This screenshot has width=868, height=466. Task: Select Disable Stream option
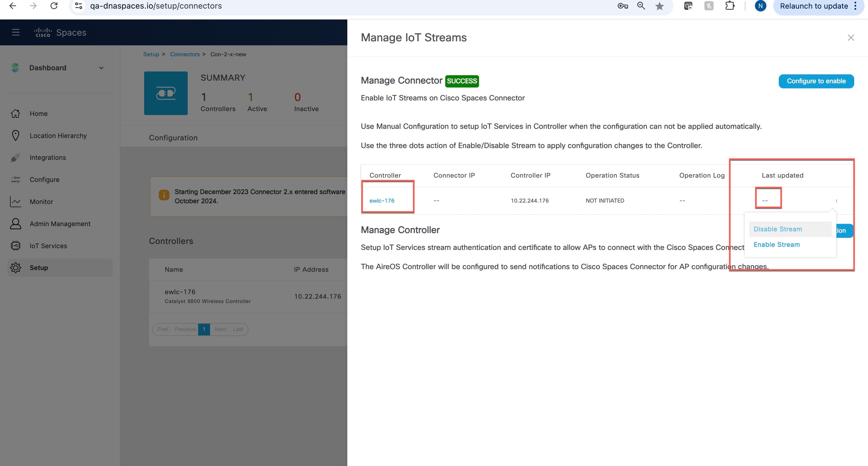pyautogui.click(x=790, y=229)
